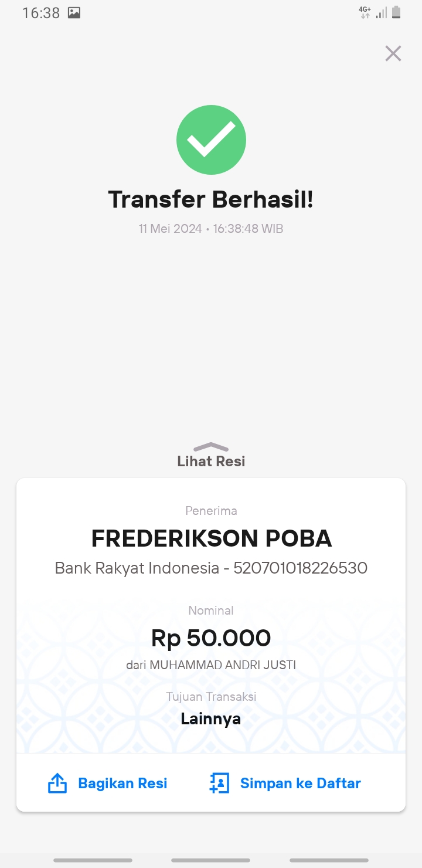Screen dimensions: 422x868
Task: Tap the Simpan ke Daftar contact icon
Action: [x=219, y=784]
